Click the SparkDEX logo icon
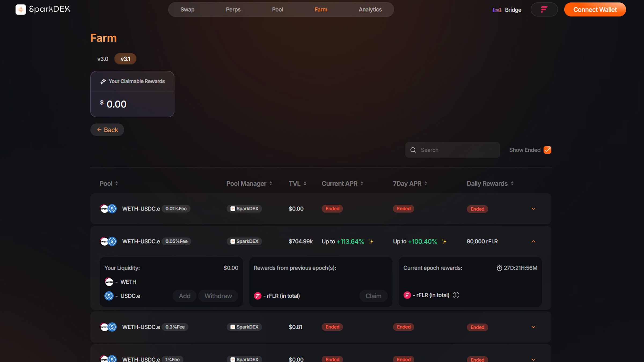 pos(20,10)
